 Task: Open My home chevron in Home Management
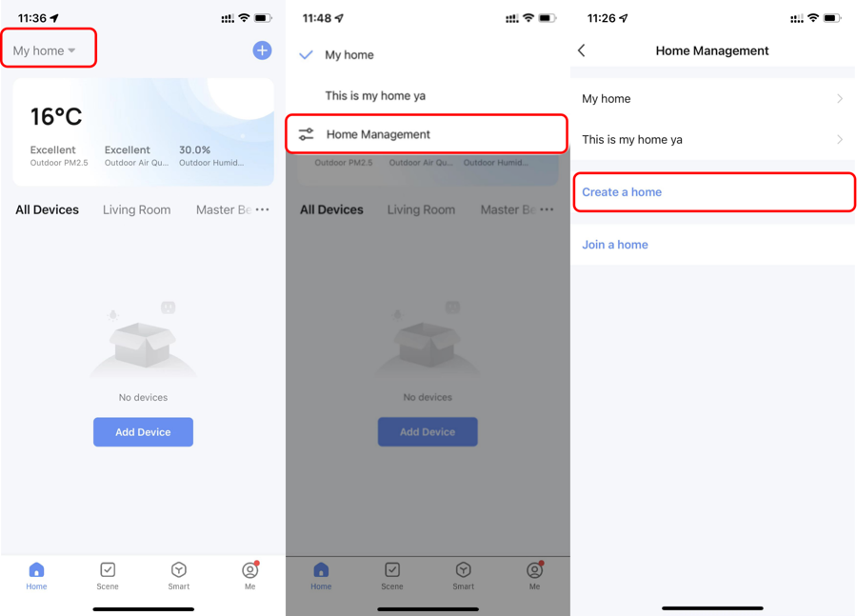840,98
